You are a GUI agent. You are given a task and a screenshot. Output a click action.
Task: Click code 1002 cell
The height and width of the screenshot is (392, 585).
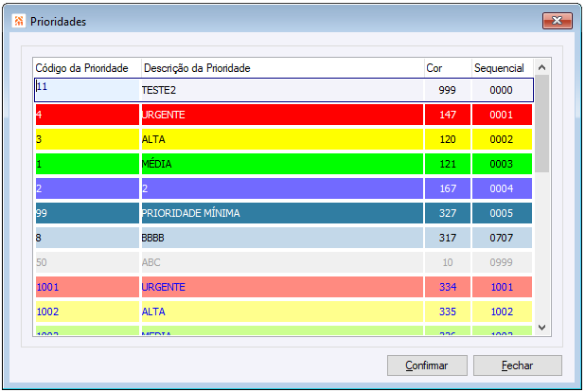(87, 312)
